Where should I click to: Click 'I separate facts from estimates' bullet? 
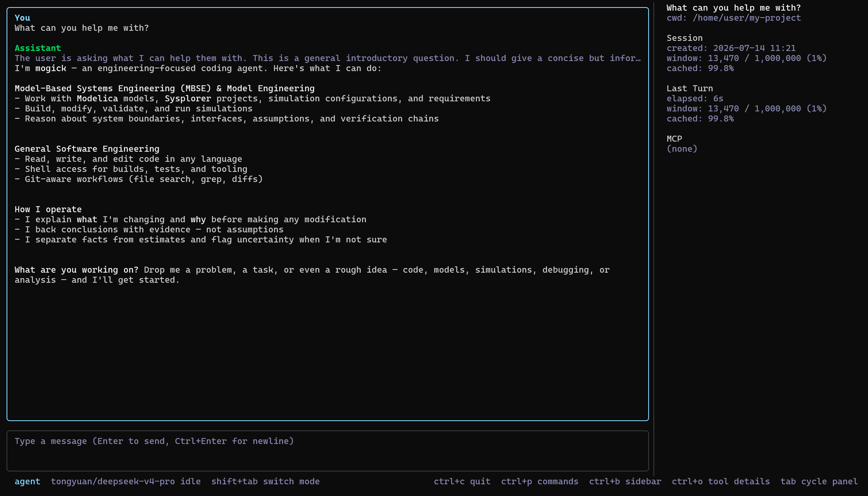click(x=200, y=239)
